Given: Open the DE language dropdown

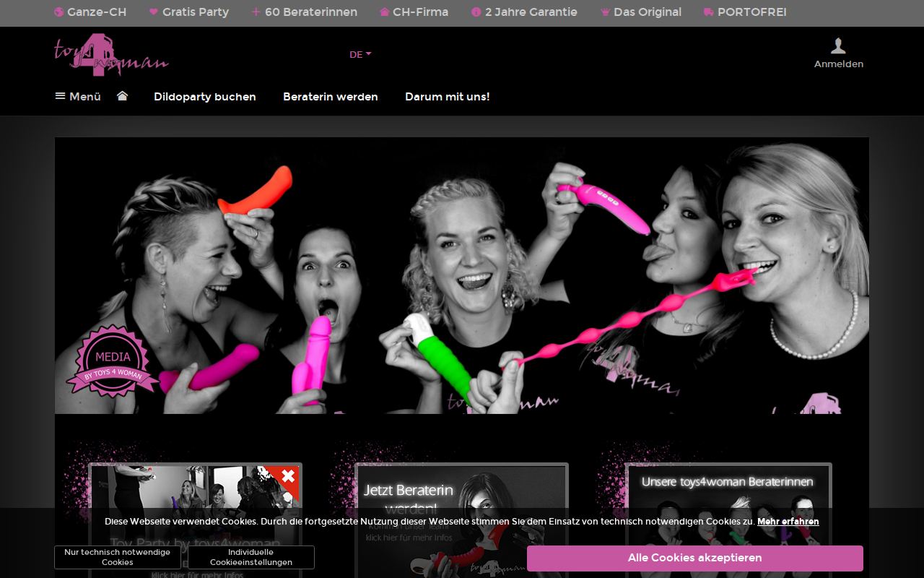Looking at the screenshot, I should click(x=360, y=54).
